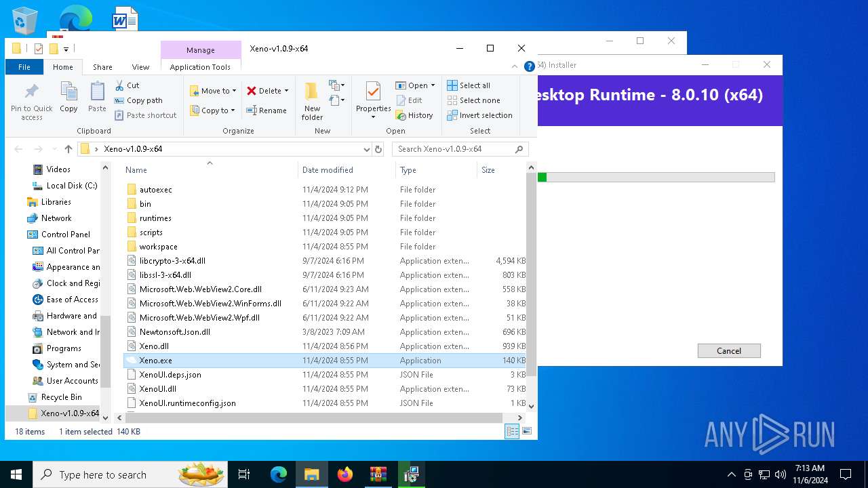Screen dimensions: 868x488
Task: Expand address bar history dropdown
Action: [x=367, y=149]
